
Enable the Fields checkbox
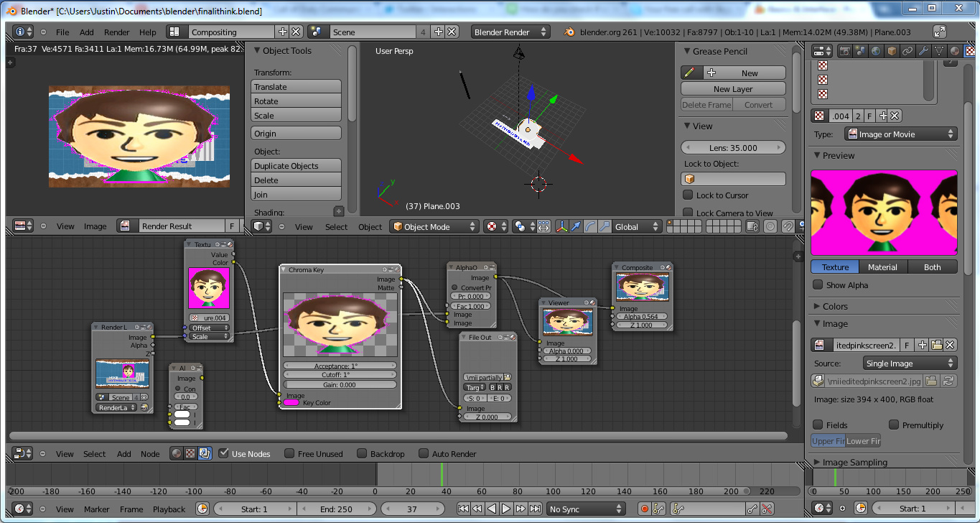(818, 425)
